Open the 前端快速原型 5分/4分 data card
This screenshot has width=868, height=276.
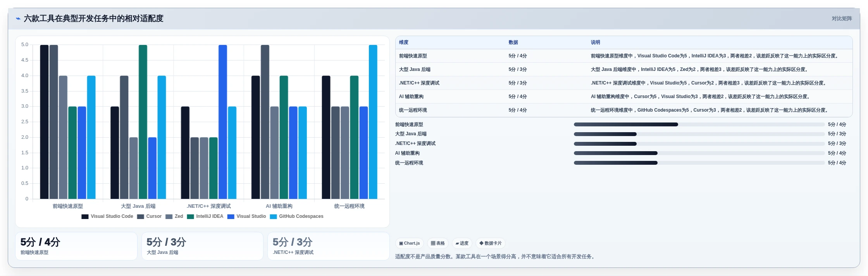click(x=76, y=246)
